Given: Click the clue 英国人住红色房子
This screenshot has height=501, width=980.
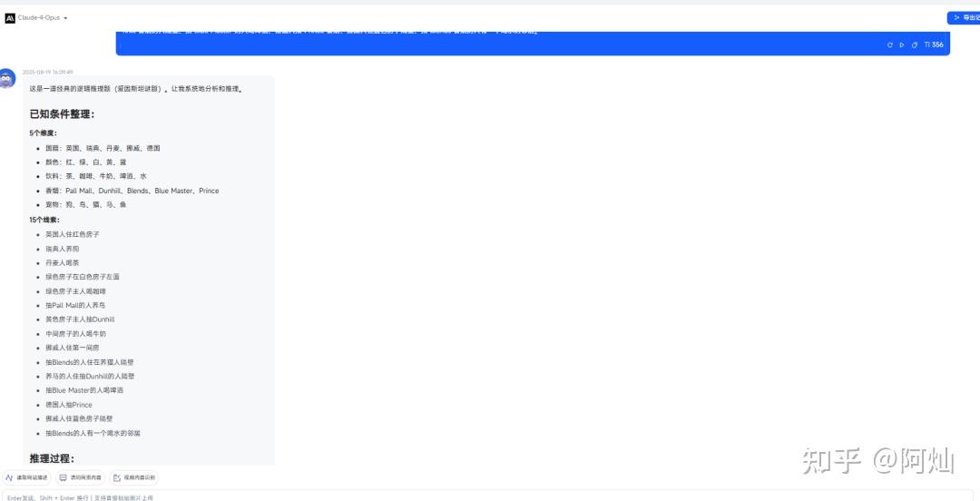Looking at the screenshot, I should click(72, 234).
